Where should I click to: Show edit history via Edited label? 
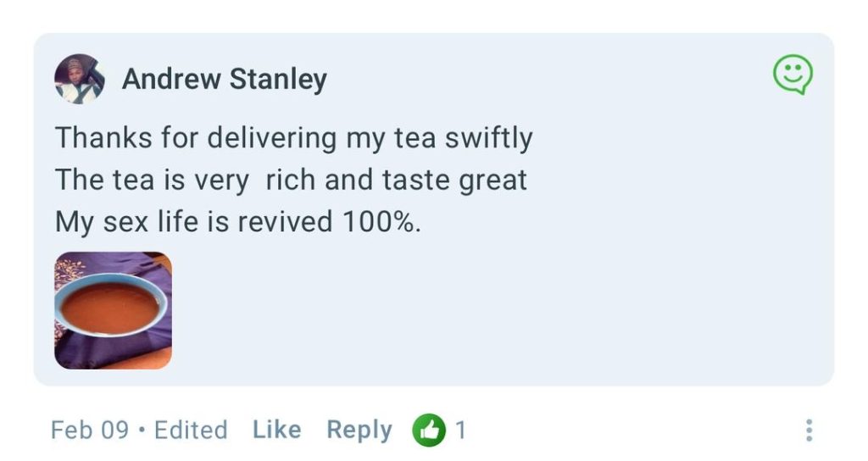click(x=191, y=430)
